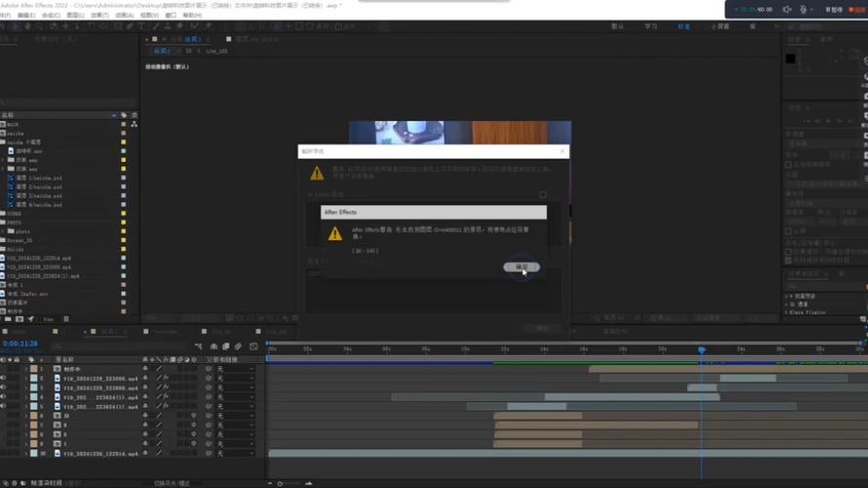Click the label tag icon in Project header

[124, 115]
